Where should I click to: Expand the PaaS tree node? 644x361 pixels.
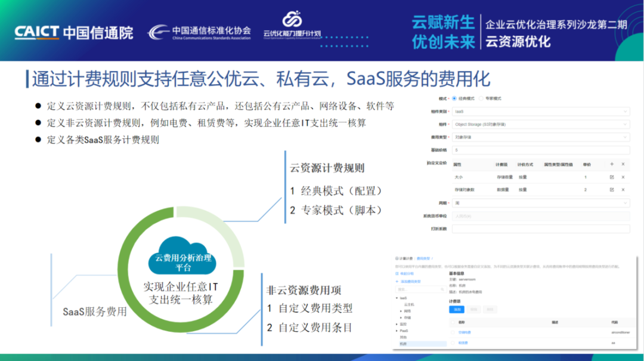pyautogui.click(x=397, y=331)
